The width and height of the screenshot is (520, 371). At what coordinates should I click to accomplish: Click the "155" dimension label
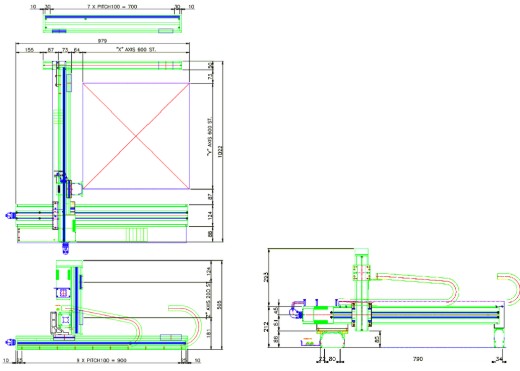29,50
